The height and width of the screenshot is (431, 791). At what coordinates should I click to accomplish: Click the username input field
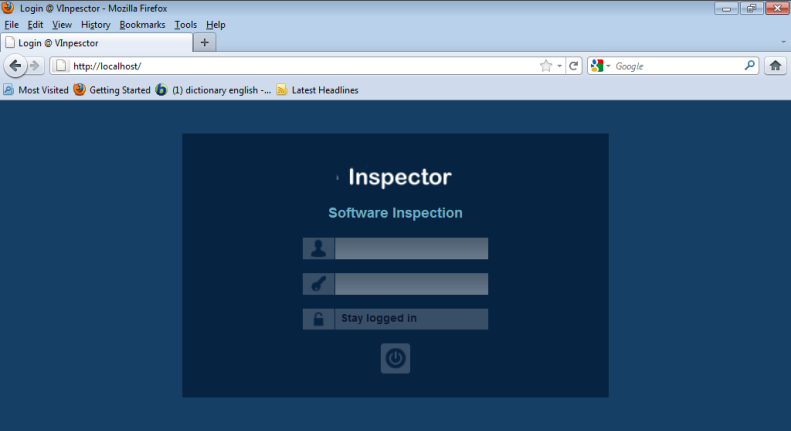[x=411, y=249]
